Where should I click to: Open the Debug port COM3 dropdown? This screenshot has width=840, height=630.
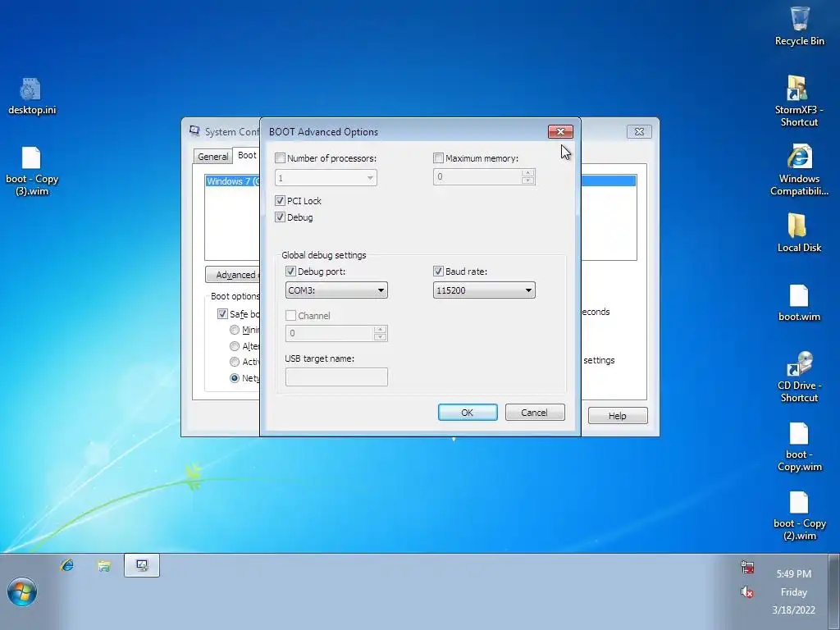(336, 290)
